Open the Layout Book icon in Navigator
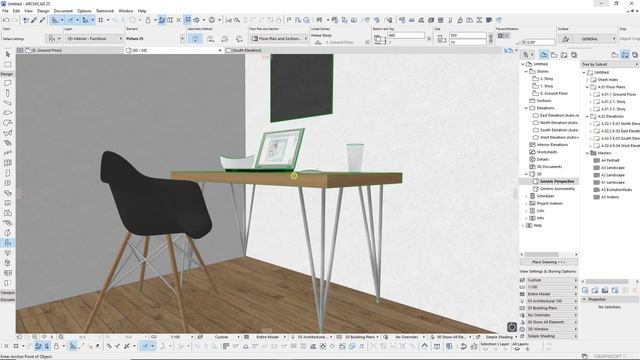 tap(564, 54)
